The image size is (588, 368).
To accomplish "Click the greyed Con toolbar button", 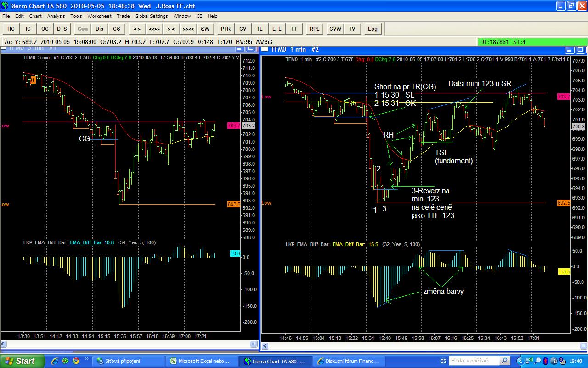I will click(x=83, y=29).
